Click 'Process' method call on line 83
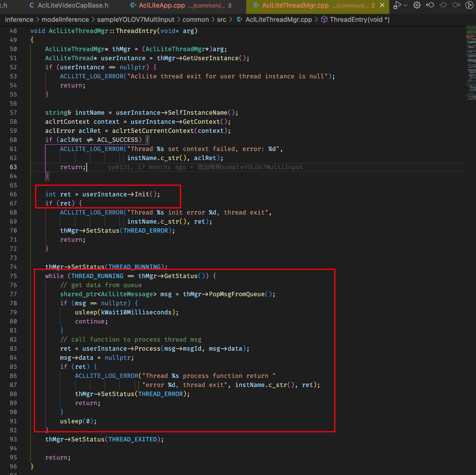Viewport: 476px width, 475px height. [148, 349]
